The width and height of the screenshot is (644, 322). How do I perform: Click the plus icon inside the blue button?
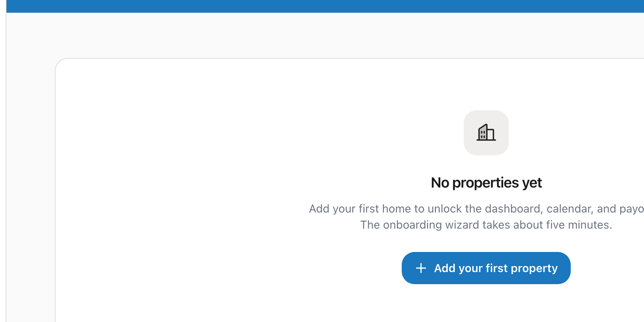pos(421,268)
